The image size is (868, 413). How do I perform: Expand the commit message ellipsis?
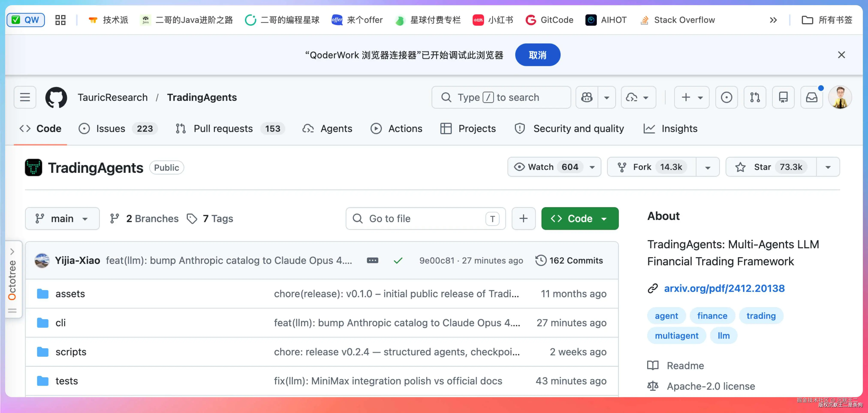[x=372, y=260]
